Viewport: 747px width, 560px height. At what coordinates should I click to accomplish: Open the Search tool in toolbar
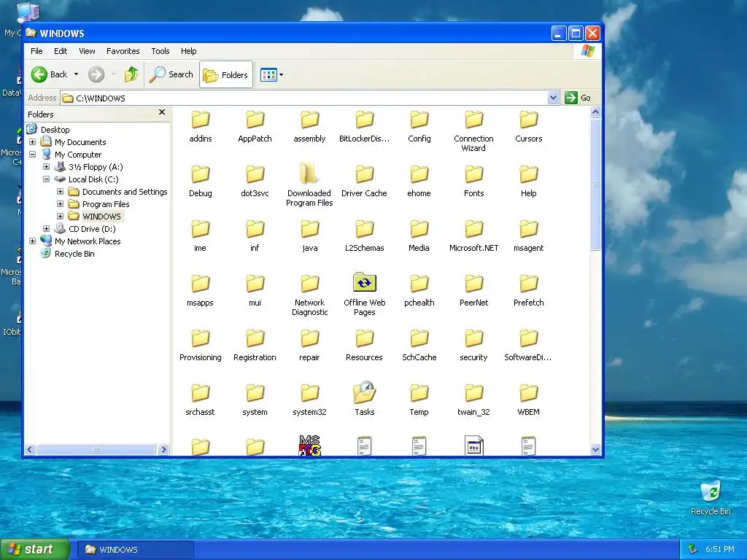click(x=171, y=74)
